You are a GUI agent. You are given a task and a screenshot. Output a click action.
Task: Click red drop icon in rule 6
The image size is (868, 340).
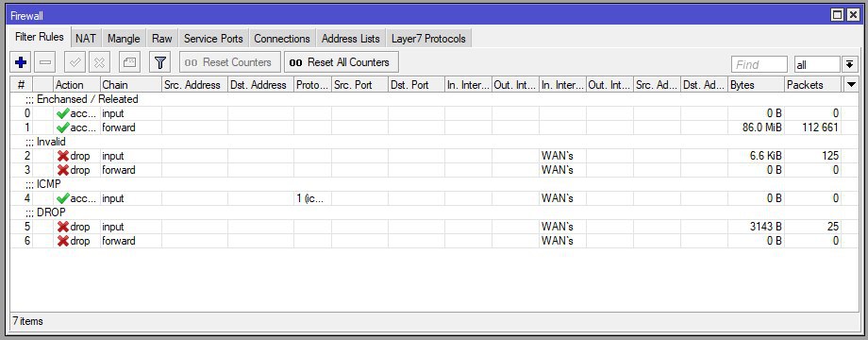(63, 241)
